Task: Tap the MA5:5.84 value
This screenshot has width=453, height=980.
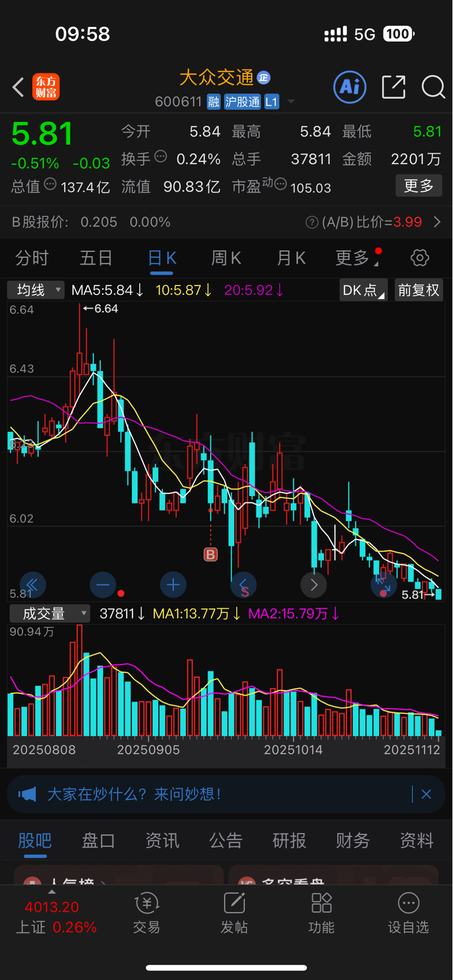Action: point(107,290)
